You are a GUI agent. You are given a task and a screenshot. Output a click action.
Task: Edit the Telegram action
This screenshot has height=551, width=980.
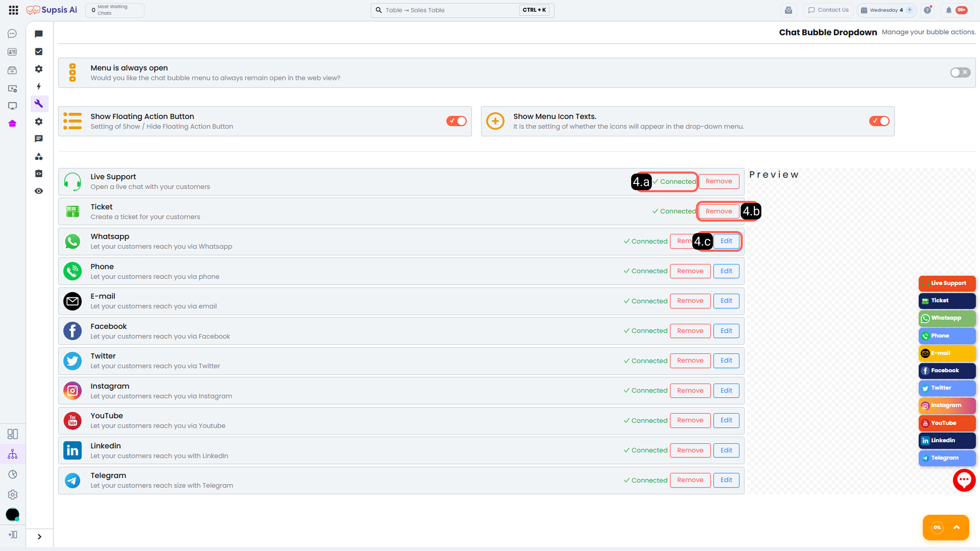[x=726, y=480]
